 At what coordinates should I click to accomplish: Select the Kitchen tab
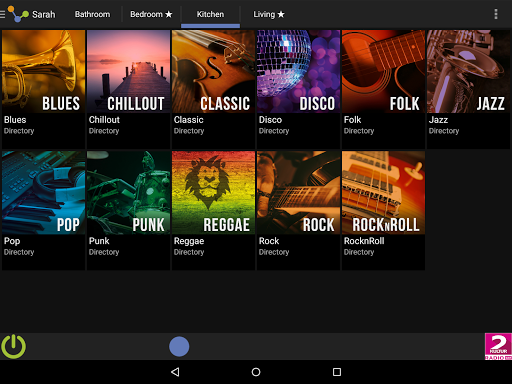pos(210,14)
